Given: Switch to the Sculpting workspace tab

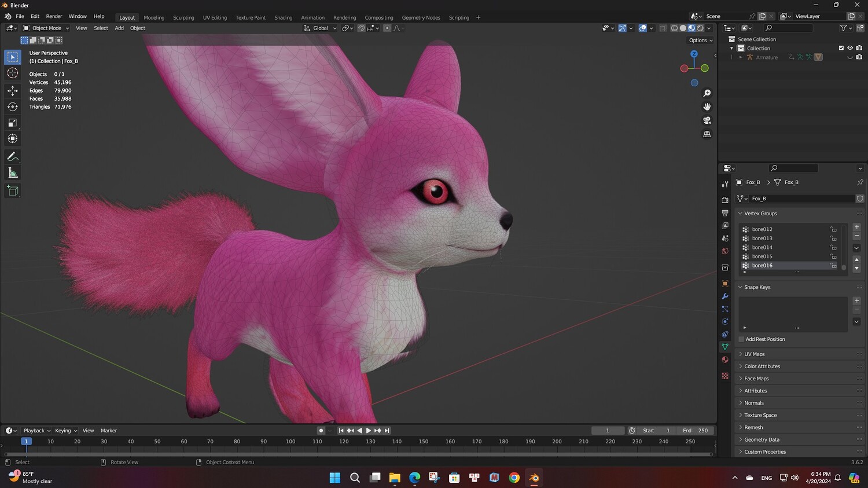Looking at the screenshot, I should pos(183,17).
